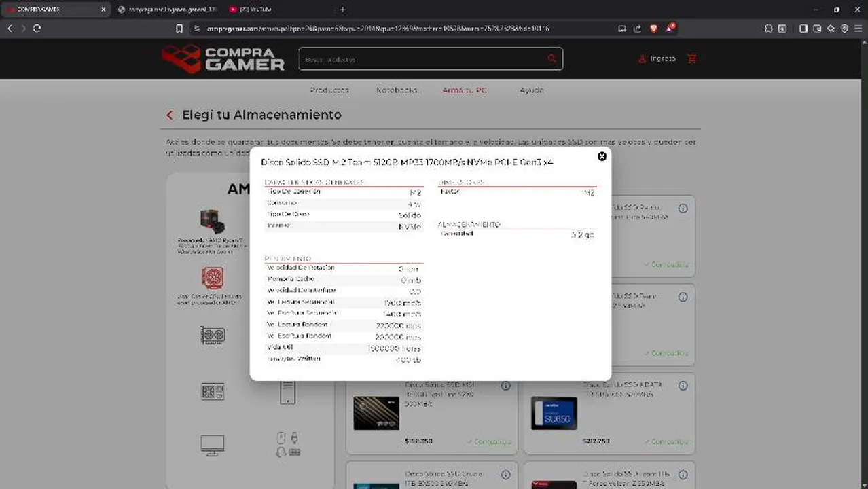Select the PC case step icon
Image resolution: width=868 pixels, height=489 pixels.
(288, 392)
